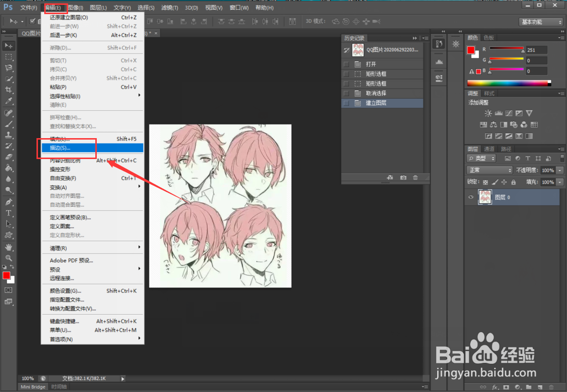Expand the 首选项 submenu
This screenshot has height=392, width=567.
point(92,339)
